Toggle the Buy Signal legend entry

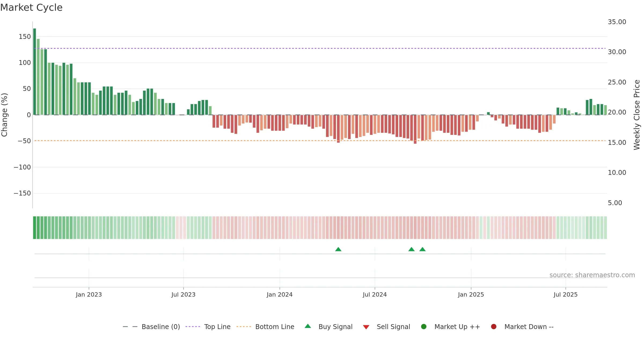pos(328,327)
